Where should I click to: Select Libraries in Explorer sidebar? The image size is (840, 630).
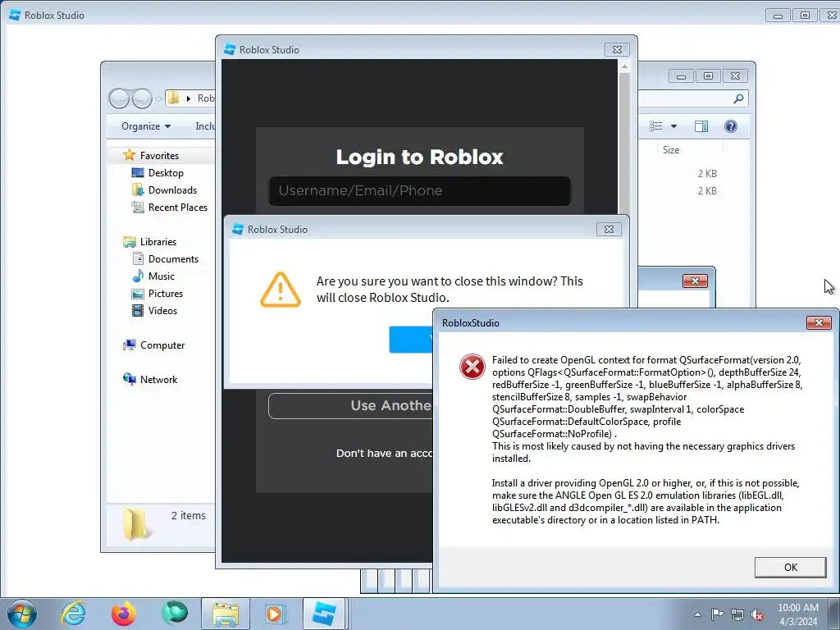click(x=158, y=242)
